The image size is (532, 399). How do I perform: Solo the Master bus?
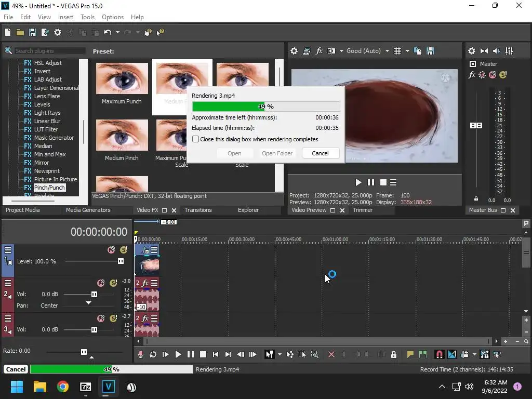point(503,75)
